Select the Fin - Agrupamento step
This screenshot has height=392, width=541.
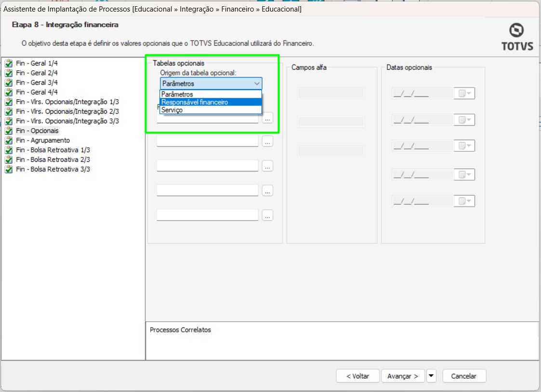click(x=43, y=140)
